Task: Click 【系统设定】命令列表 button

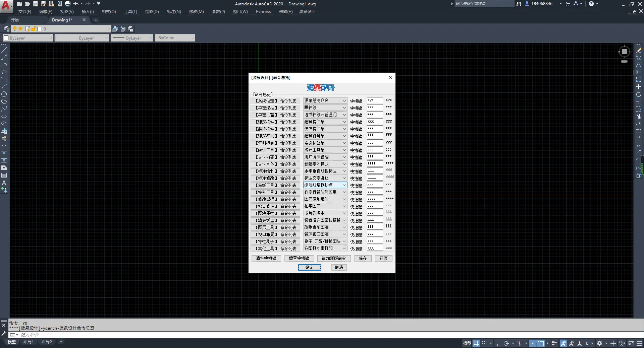Action: [x=275, y=101]
